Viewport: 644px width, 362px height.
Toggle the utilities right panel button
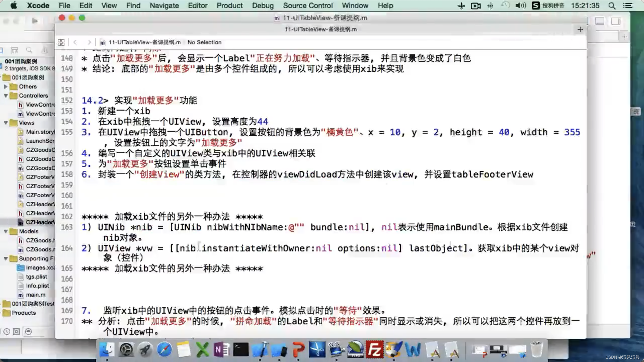pos(616,21)
